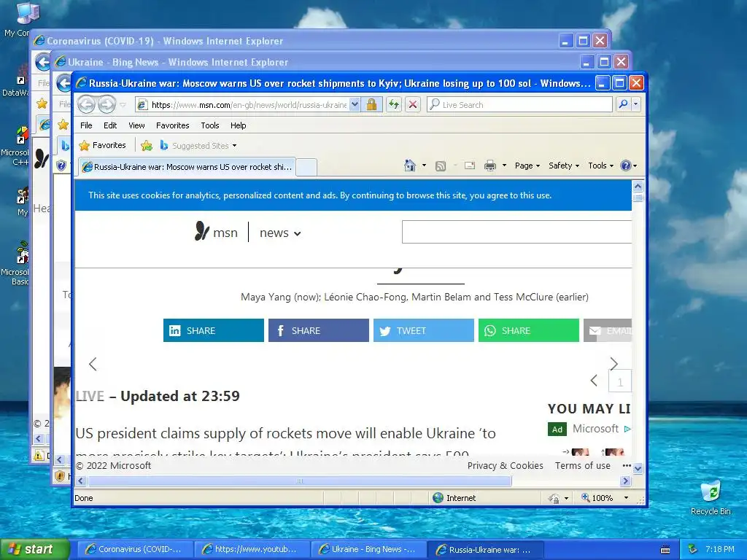Open the Help menu
Viewport: 747px width, 560px height.
pyautogui.click(x=239, y=125)
